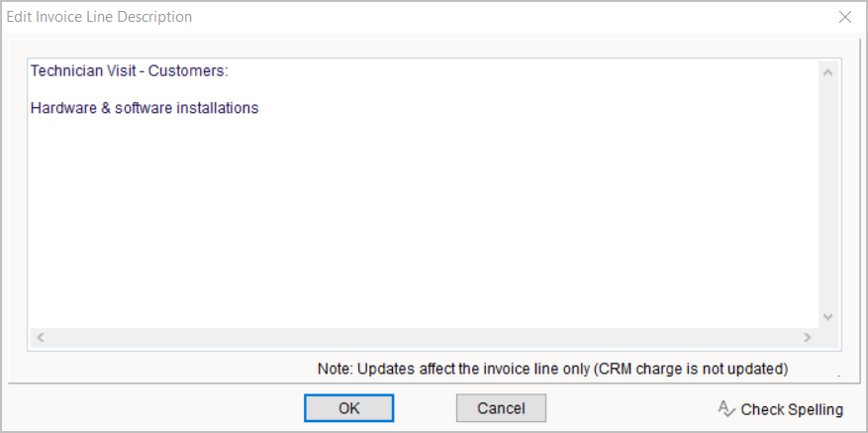Click the vertical scrollbar down arrow
Viewport: 868px width, 433px height.
(828, 316)
